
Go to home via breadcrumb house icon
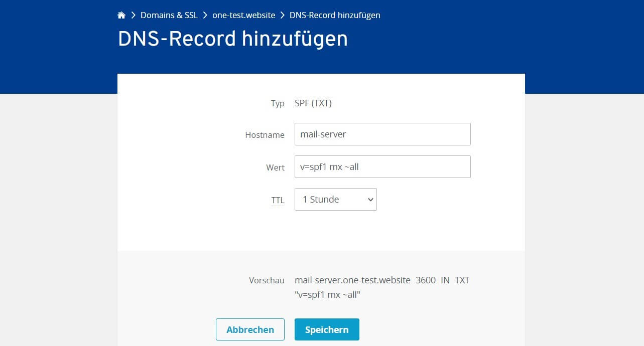(x=121, y=15)
